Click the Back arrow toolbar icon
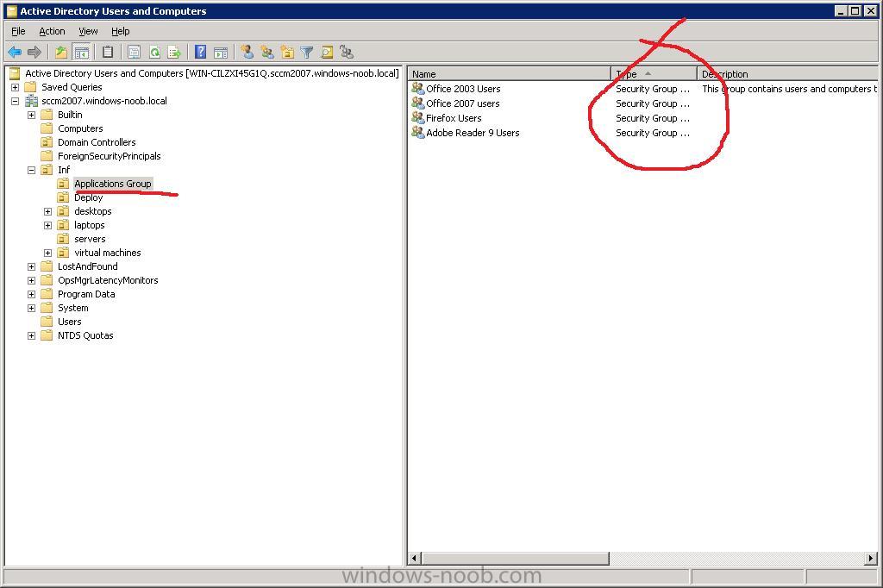 click(x=15, y=53)
